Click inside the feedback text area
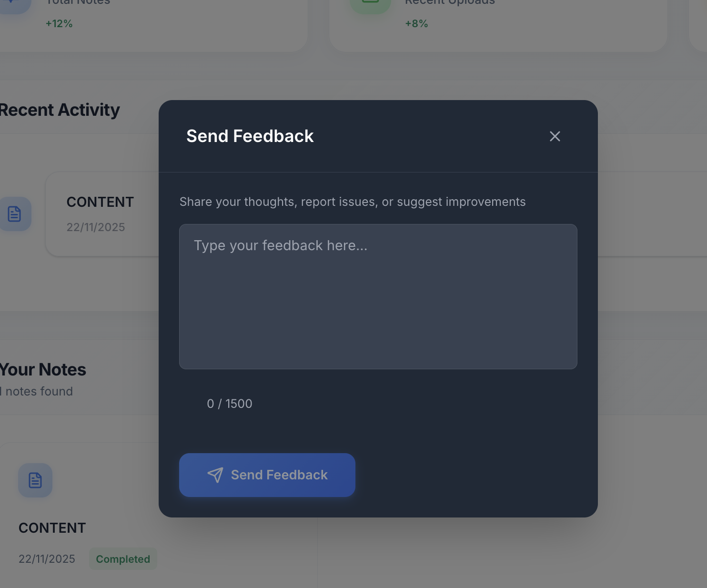The height and width of the screenshot is (588, 707). [x=378, y=295]
